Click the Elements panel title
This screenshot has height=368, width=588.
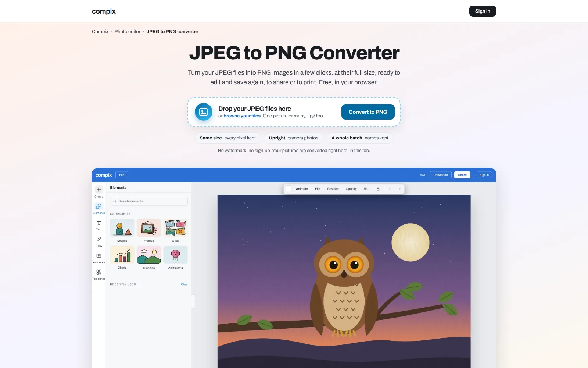pyautogui.click(x=118, y=188)
